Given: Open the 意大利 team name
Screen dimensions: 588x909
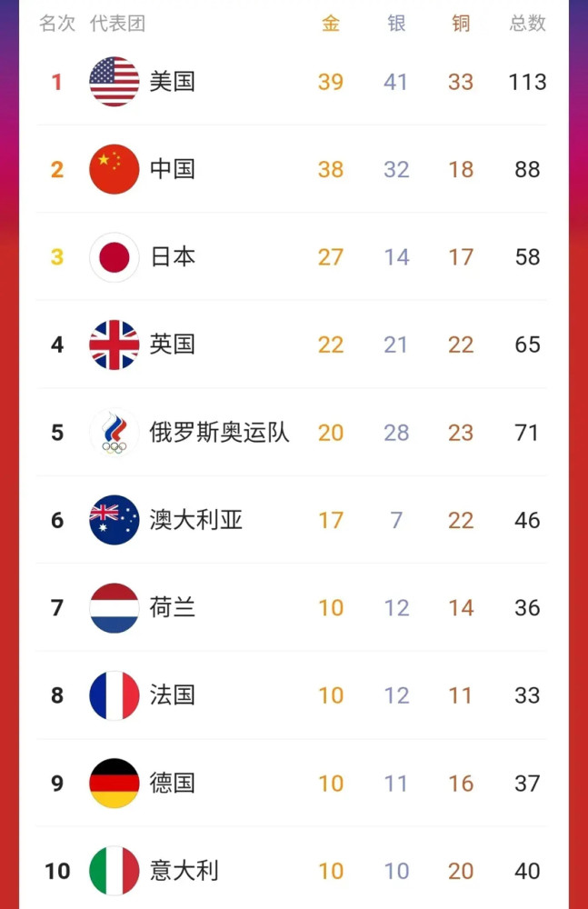Looking at the screenshot, I should [184, 871].
